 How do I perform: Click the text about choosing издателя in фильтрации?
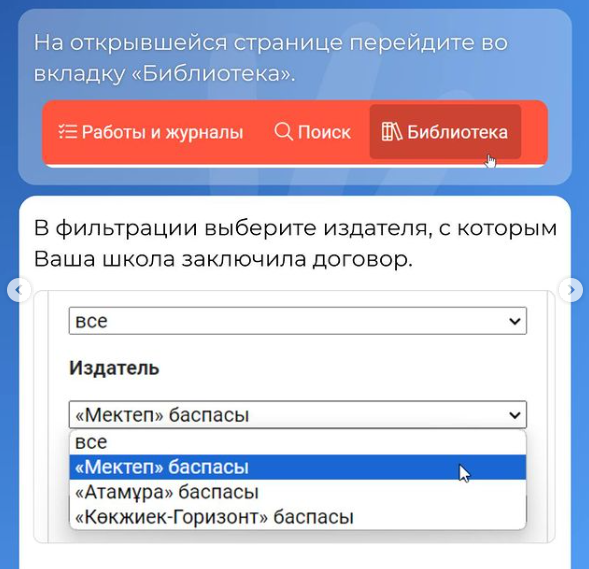[295, 243]
